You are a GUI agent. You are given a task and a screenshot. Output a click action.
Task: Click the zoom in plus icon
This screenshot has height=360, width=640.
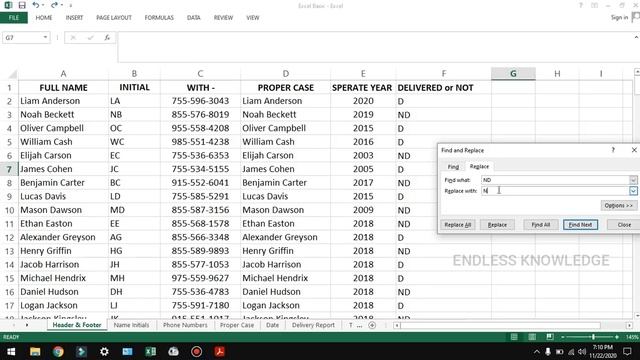tap(617, 337)
